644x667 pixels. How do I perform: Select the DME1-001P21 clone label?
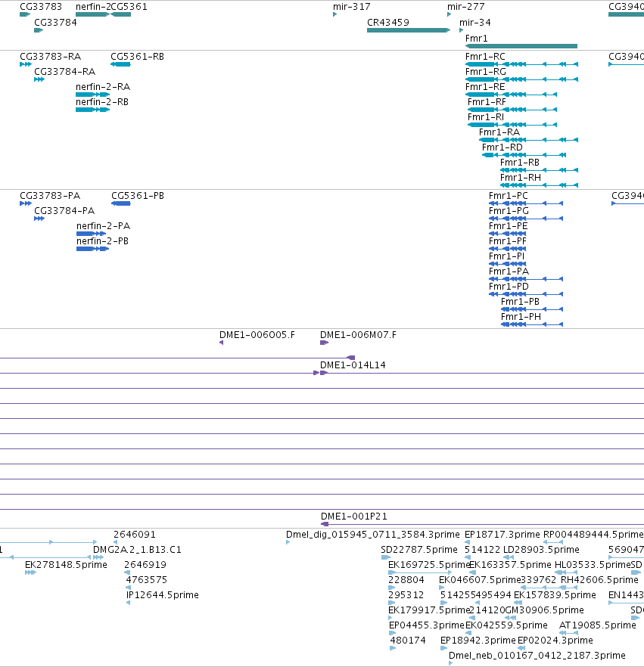click(x=354, y=517)
